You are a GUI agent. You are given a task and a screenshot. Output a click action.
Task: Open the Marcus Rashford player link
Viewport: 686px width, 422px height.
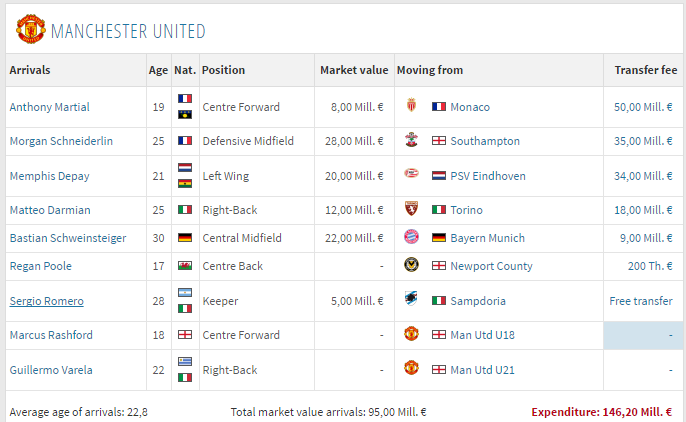[51, 335]
